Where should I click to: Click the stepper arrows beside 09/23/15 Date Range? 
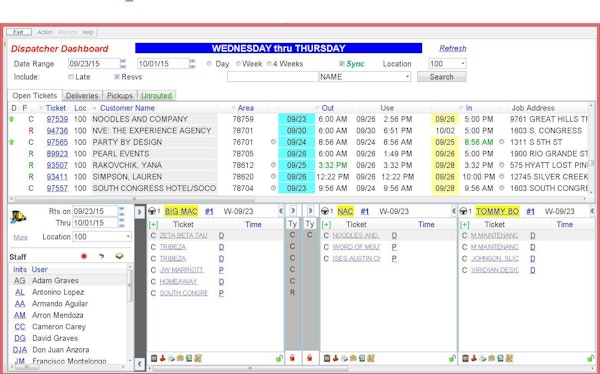click(123, 64)
